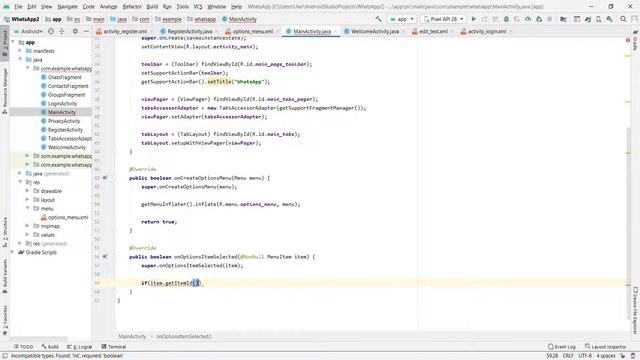The image size is (640, 360).
Task: Open the app run configuration dropdown
Action: coord(402,19)
